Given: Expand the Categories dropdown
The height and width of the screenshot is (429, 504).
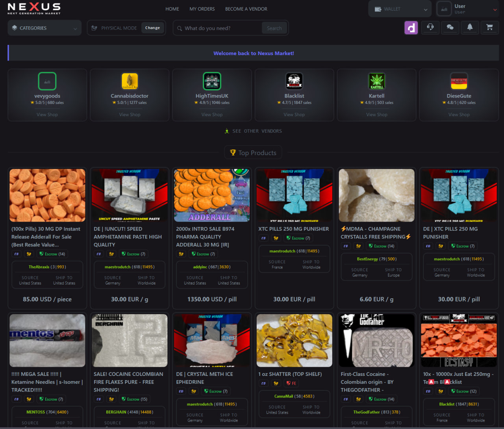Looking at the screenshot, I should (x=44, y=28).
